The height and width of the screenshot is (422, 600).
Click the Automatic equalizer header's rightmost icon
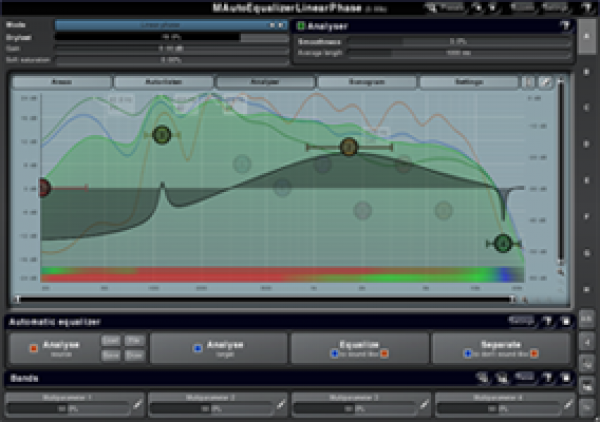[x=566, y=321]
